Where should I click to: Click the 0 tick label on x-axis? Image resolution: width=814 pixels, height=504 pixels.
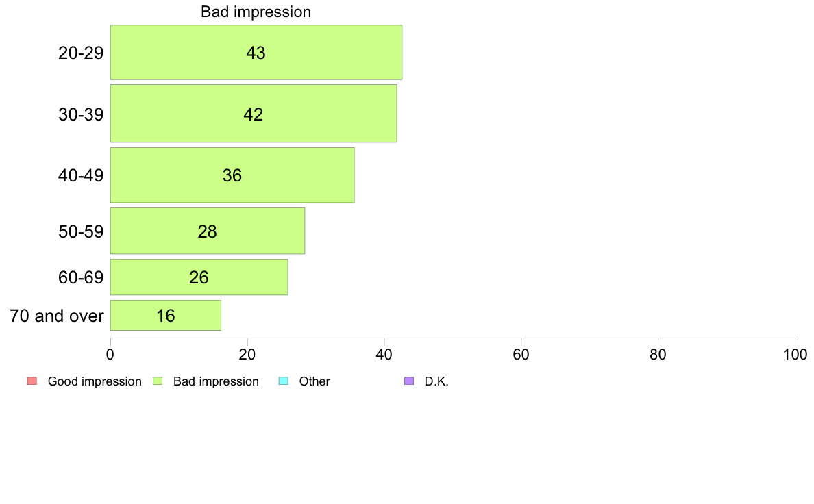(110, 355)
